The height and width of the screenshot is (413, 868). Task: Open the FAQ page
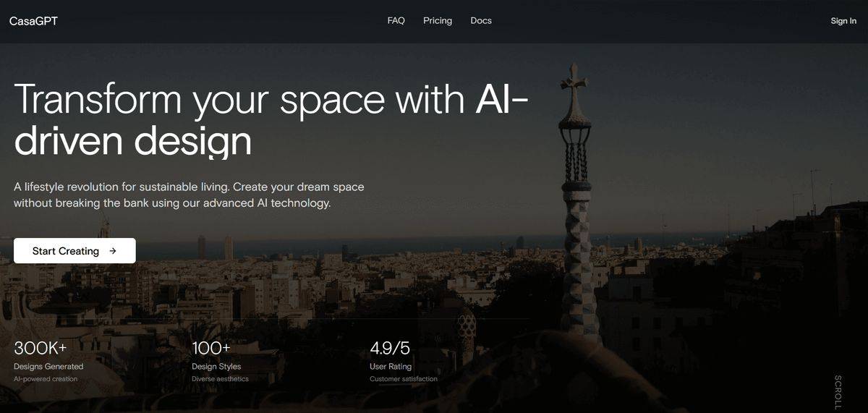396,21
